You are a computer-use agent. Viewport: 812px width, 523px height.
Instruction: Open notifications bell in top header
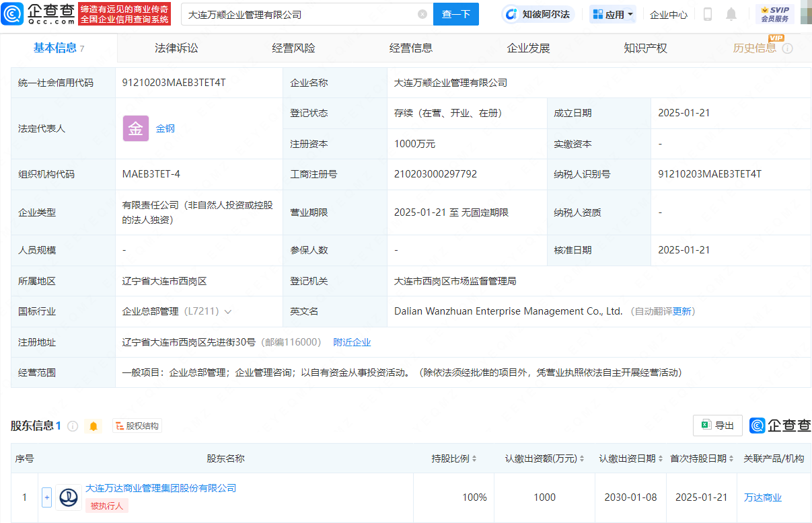point(731,14)
